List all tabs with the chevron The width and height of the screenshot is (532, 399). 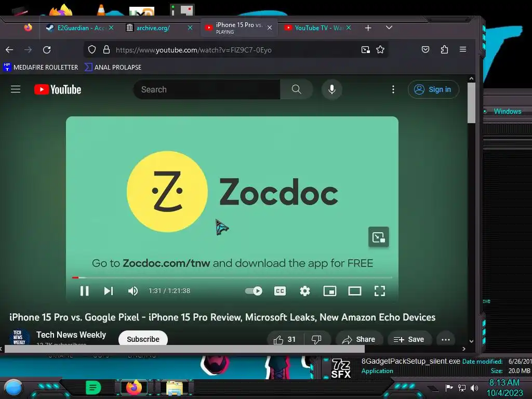[x=389, y=28]
